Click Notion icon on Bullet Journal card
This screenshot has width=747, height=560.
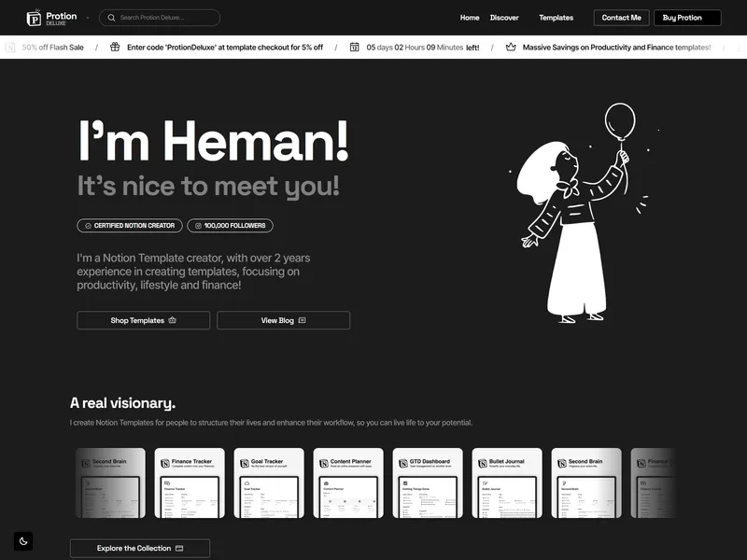[x=483, y=463]
